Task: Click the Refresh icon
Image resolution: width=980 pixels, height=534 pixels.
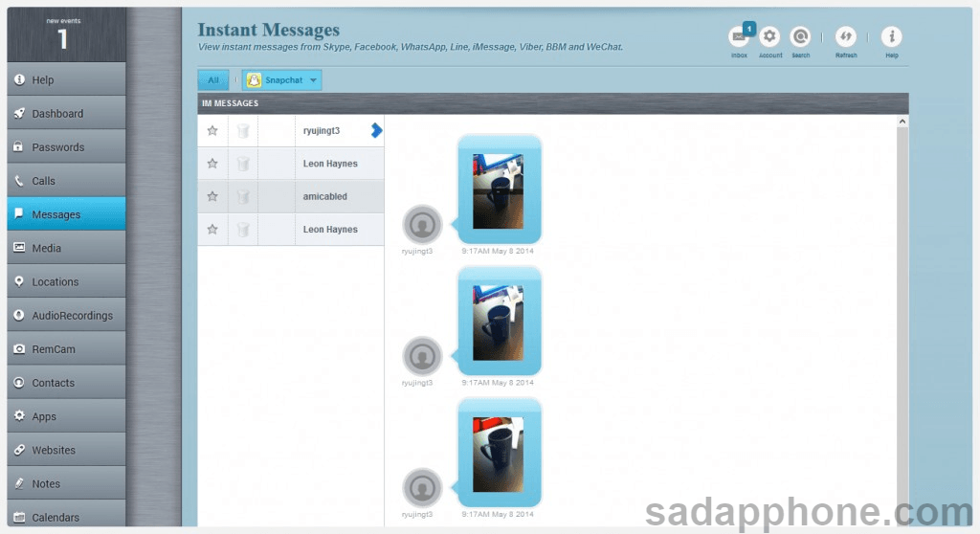Action: pos(845,37)
